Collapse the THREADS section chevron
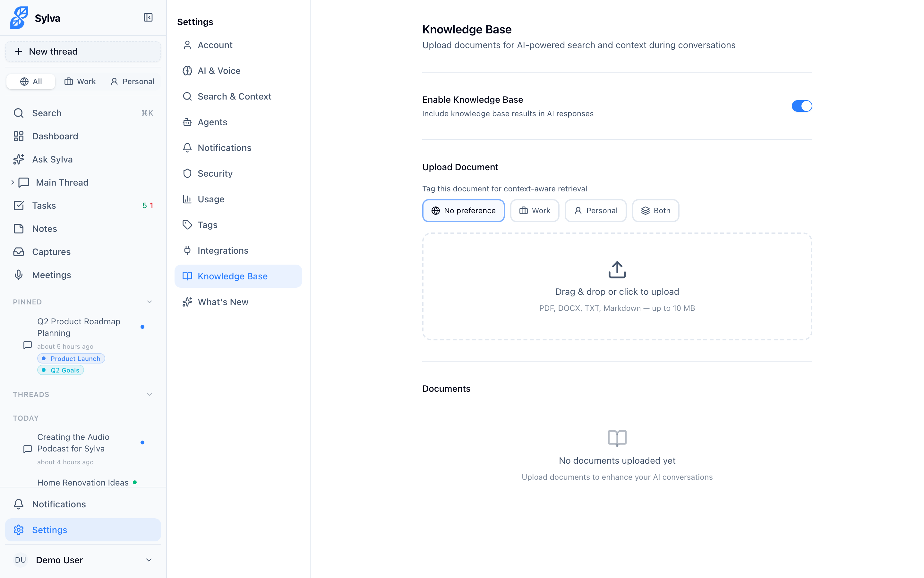Viewport: 924px width, 578px height. coord(149,395)
